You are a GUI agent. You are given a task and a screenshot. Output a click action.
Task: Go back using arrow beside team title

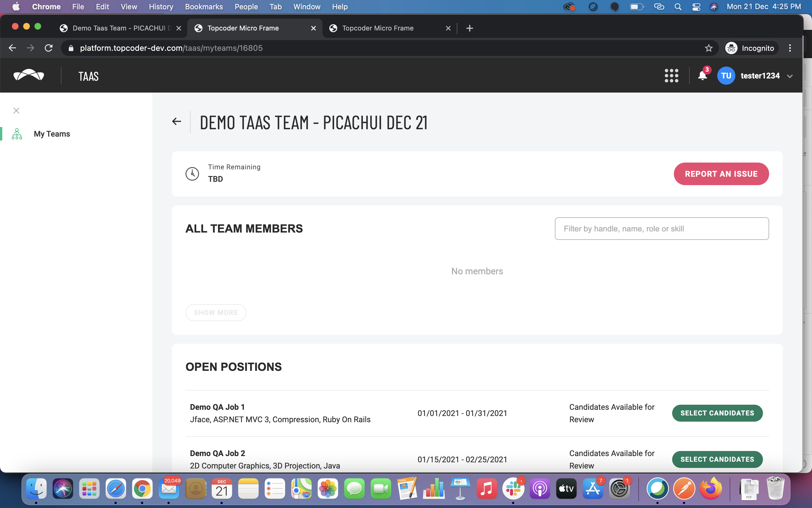pos(176,121)
